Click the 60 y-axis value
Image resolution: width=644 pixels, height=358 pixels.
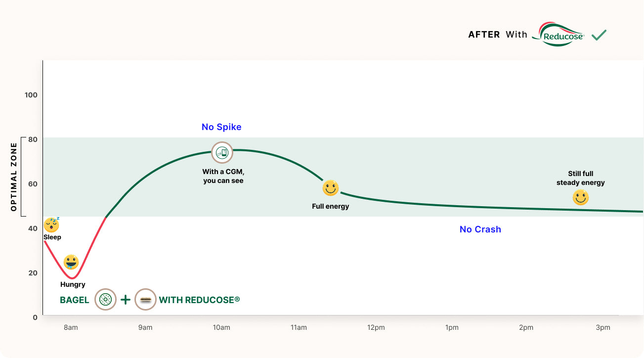pos(33,184)
